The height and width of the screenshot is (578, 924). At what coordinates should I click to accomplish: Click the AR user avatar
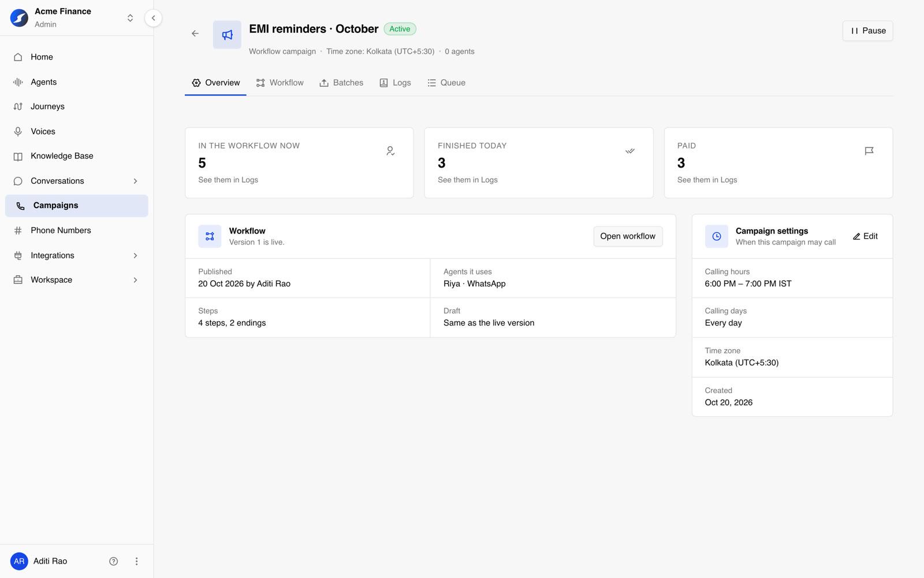click(x=19, y=561)
